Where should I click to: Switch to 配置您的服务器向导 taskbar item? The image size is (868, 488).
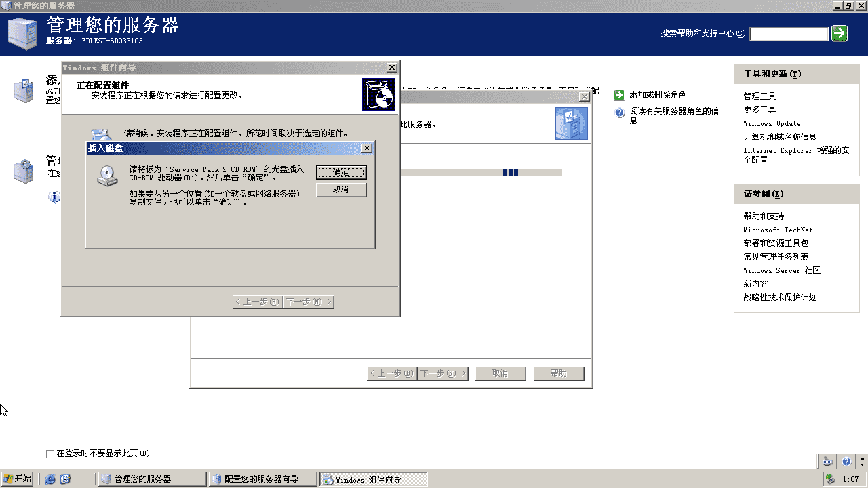click(x=262, y=479)
